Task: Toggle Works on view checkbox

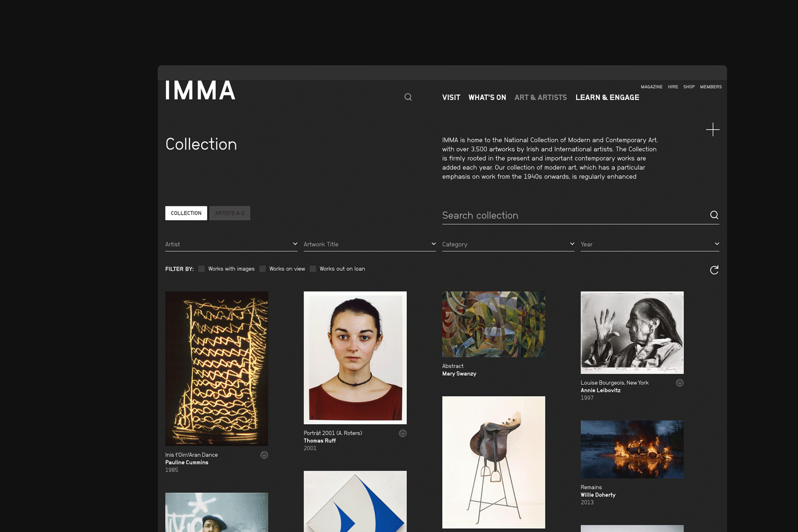Action: pos(262,269)
